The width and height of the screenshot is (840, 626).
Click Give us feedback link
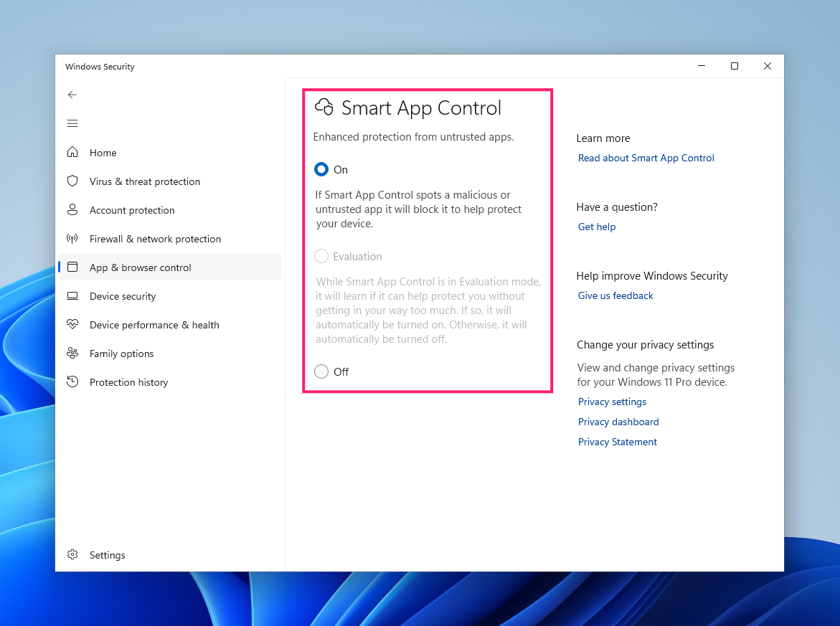tap(615, 295)
